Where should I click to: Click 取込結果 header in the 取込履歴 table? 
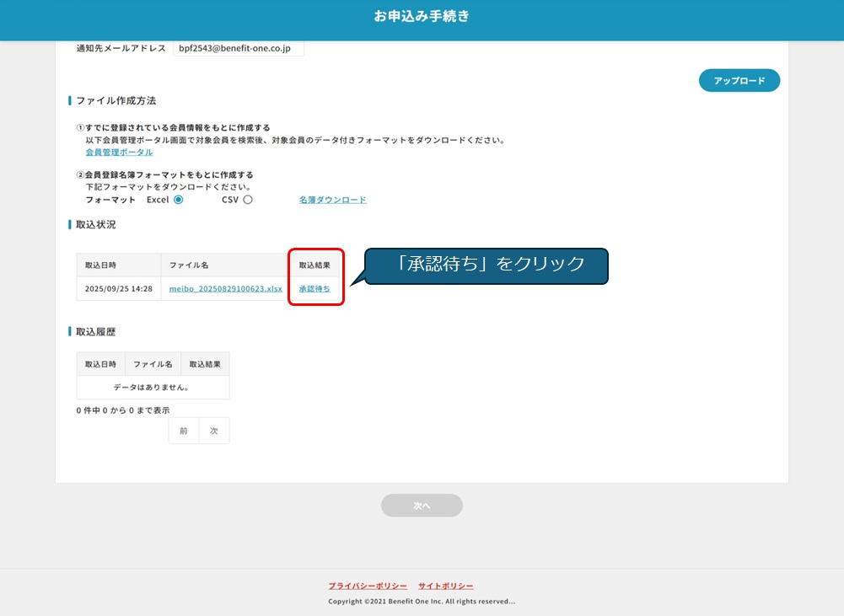pos(205,364)
